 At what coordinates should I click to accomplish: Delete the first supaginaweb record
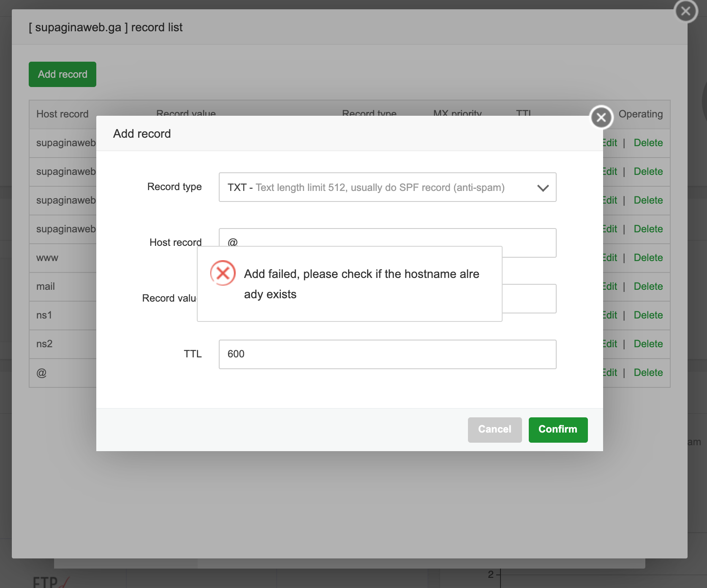click(x=648, y=143)
